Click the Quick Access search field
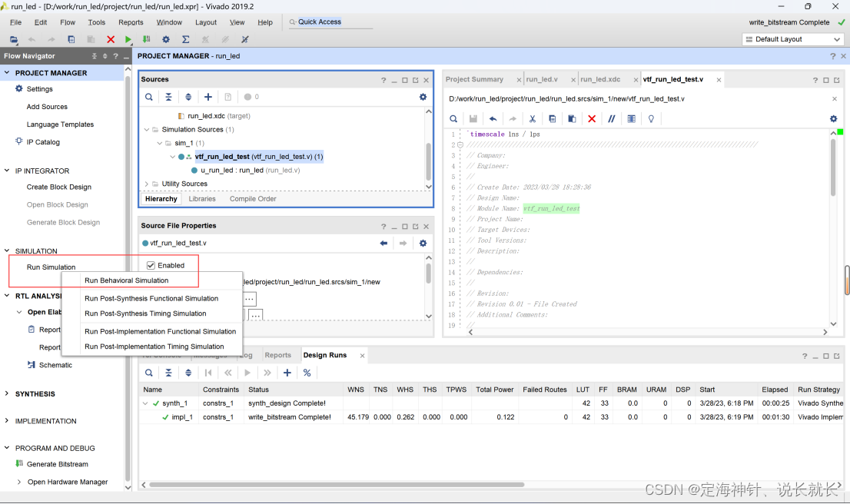Screen dimensions: 850x504 tap(330, 22)
